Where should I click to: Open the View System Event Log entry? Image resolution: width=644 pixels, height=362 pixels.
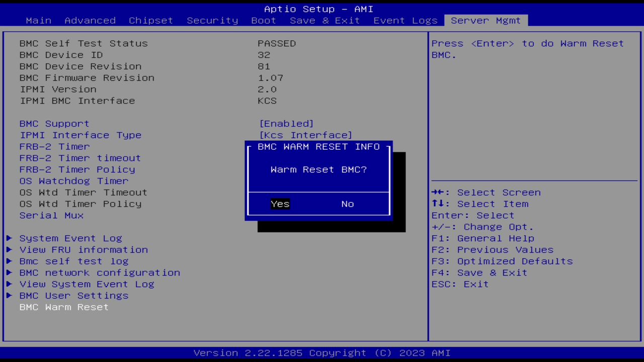click(x=87, y=284)
